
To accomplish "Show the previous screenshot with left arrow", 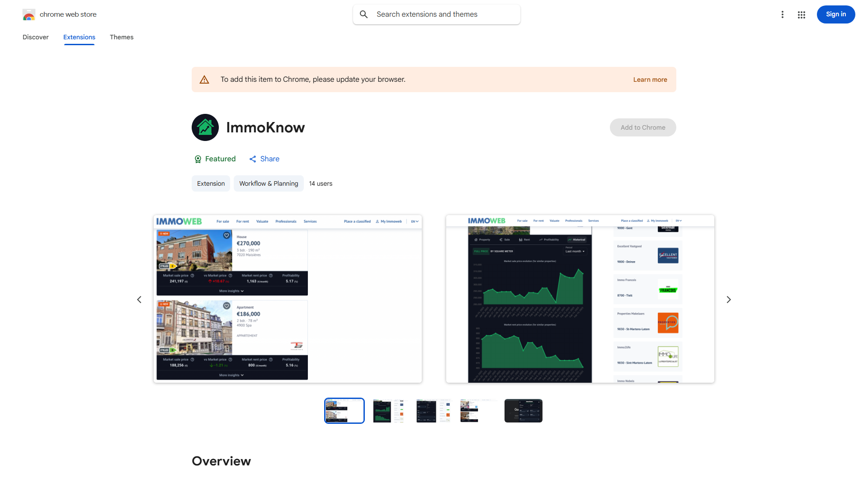I will pos(139,300).
